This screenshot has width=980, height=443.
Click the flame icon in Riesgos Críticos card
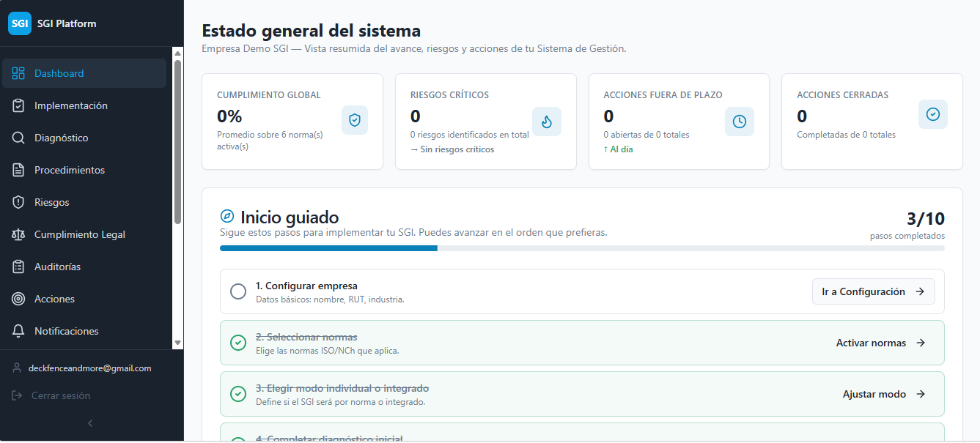pyautogui.click(x=547, y=122)
